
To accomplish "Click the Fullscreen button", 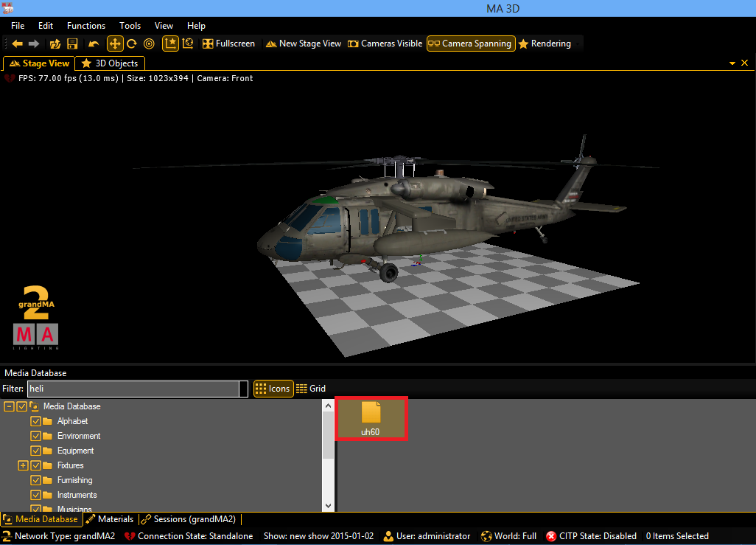I will (x=228, y=44).
